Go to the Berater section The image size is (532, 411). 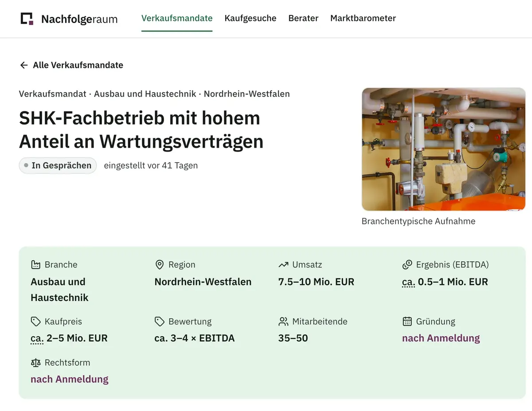coord(303,18)
